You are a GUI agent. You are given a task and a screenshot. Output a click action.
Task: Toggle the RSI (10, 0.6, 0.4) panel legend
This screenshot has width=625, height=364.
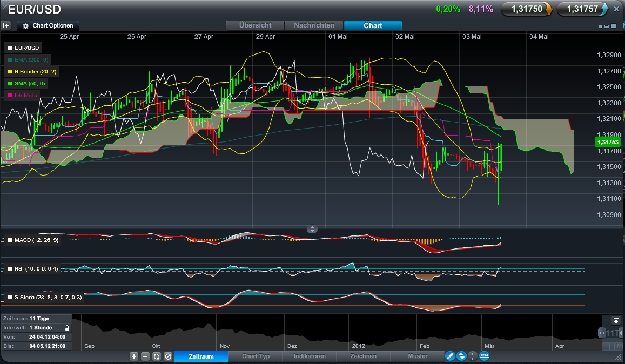[33, 269]
